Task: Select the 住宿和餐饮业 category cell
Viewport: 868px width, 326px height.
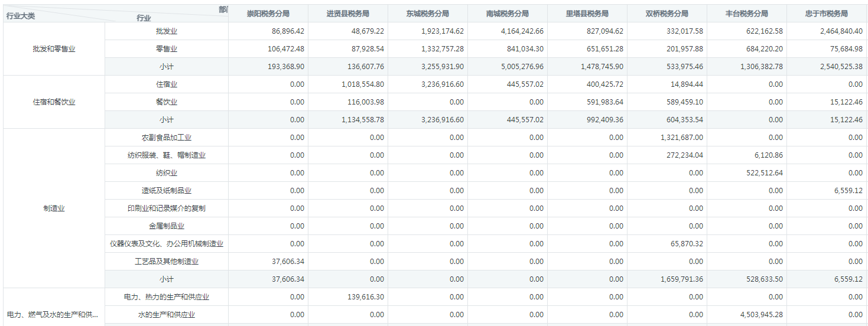Action: click(x=54, y=102)
